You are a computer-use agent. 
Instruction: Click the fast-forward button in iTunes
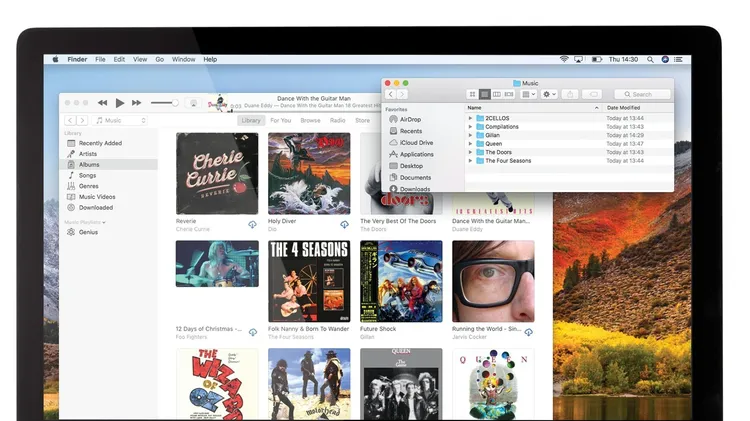tap(137, 102)
